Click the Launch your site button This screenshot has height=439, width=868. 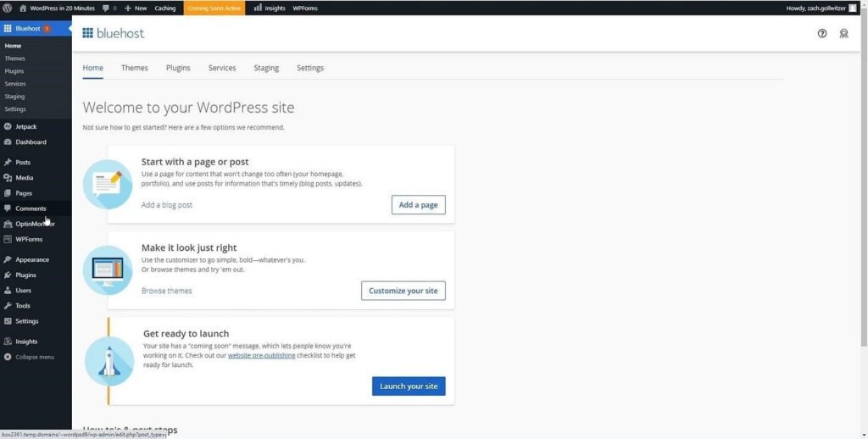409,386
